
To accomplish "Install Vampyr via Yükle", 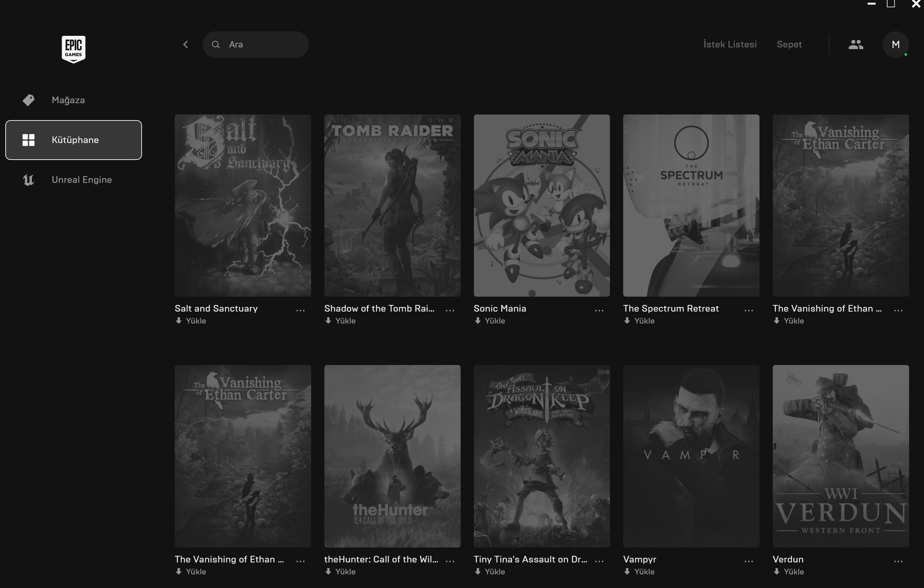I will [x=639, y=572].
